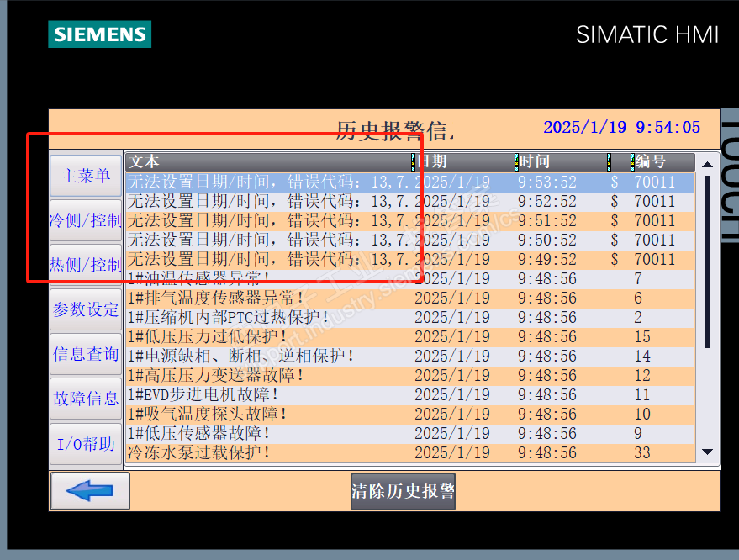This screenshot has width=739, height=560.
Task: Select alarm row with time 9:53:52
Action: point(410,182)
